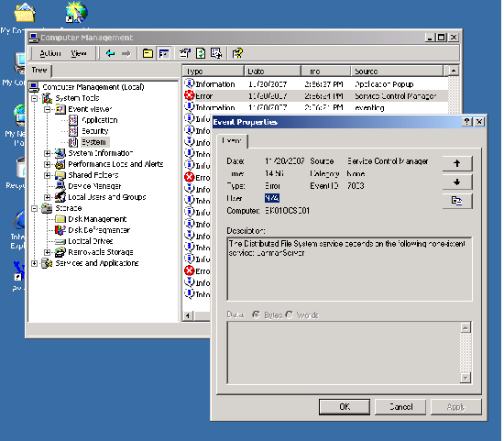
Task: Click the Back arrow in Computer Management toolbar
Action: pyautogui.click(x=110, y=53)
